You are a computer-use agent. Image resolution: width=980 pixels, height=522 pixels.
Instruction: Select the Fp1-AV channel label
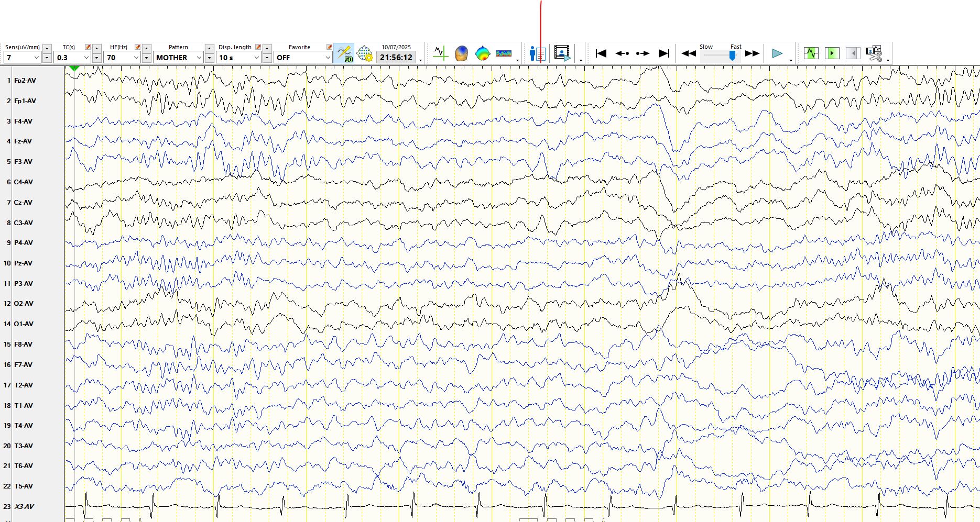(x=25, y=101)
